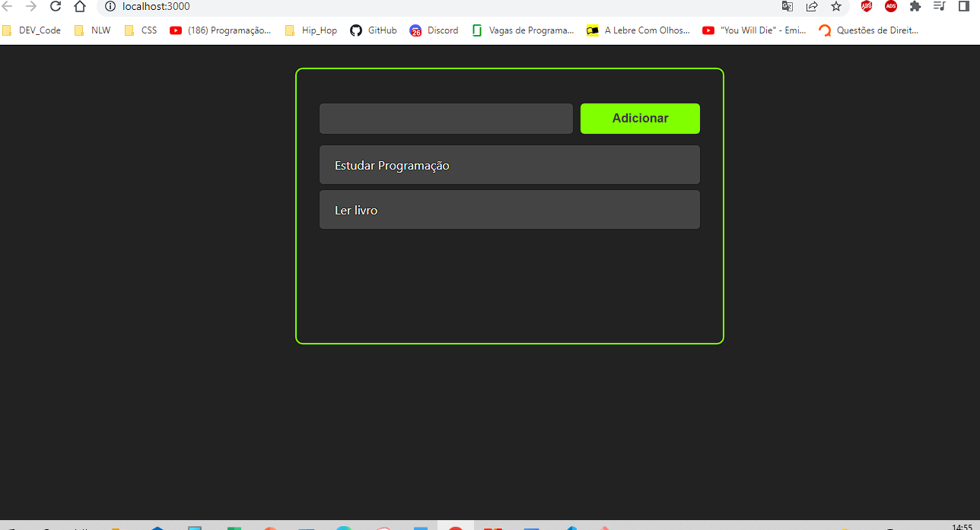Open the CSS bookmarks folder
Viewport: 980px width, 530px height.
[142, 30]
